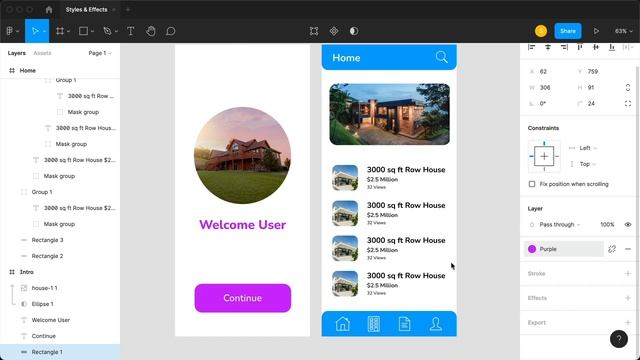Viewport: 640px width, 360px height.
Task: Click the Align left icon
Action: tap(531, 47)
